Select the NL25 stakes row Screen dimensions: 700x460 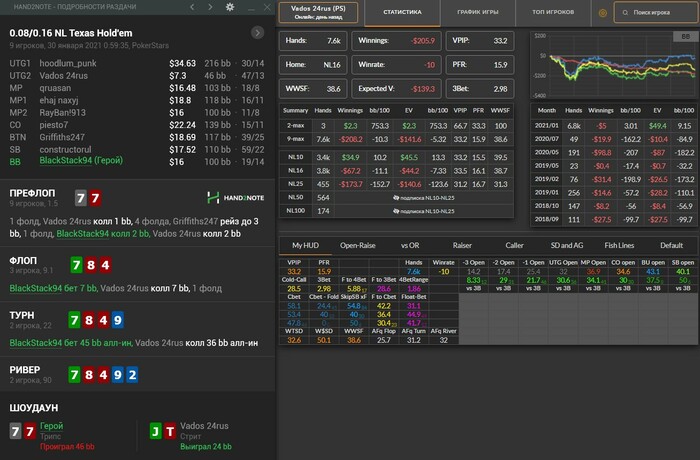tap(396, 184)
